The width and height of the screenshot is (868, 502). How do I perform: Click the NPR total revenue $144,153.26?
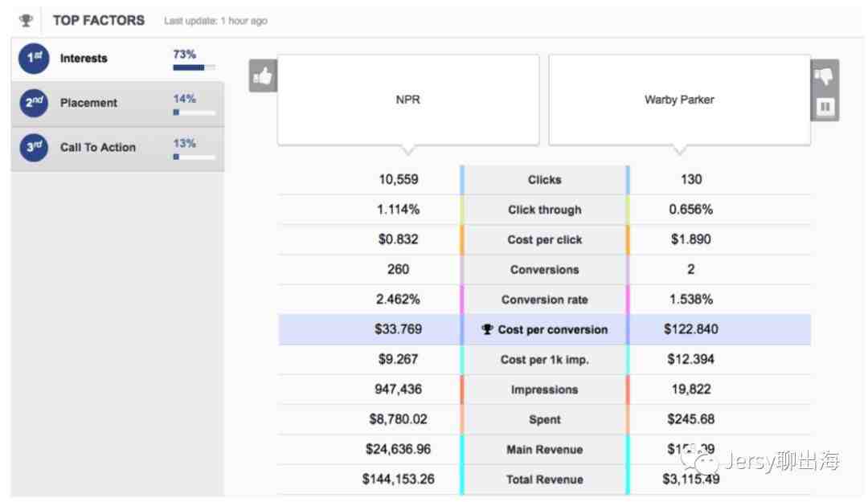click(x=399, y=479)
